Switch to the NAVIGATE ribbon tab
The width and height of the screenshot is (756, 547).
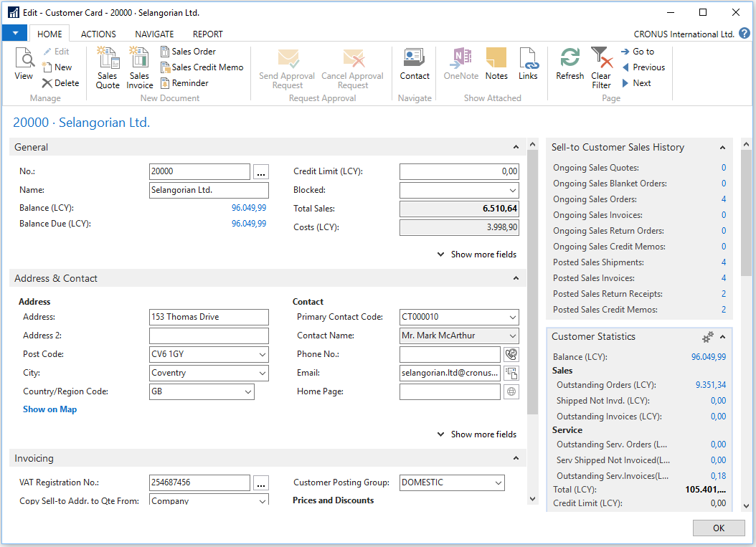(154, 34)
